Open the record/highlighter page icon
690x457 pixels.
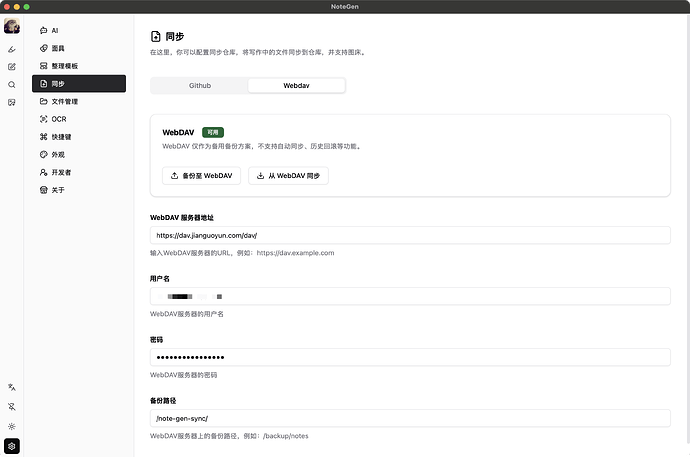12,49
